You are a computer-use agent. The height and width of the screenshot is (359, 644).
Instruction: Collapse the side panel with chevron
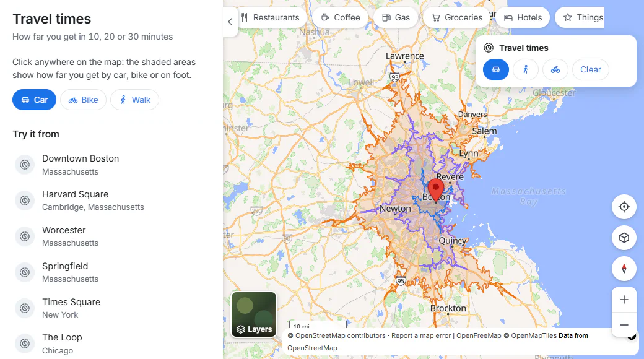230,22
